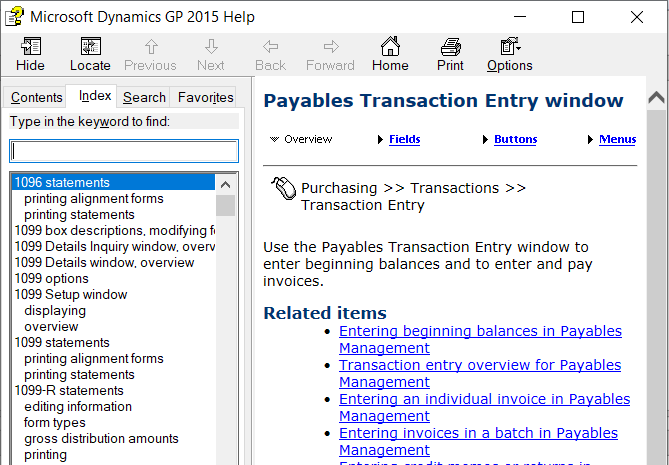Image resolution: width=669 pixels, height=465 pixels.
Task: Select printing statements under 1099 statements
Action: tap(79, 375)
